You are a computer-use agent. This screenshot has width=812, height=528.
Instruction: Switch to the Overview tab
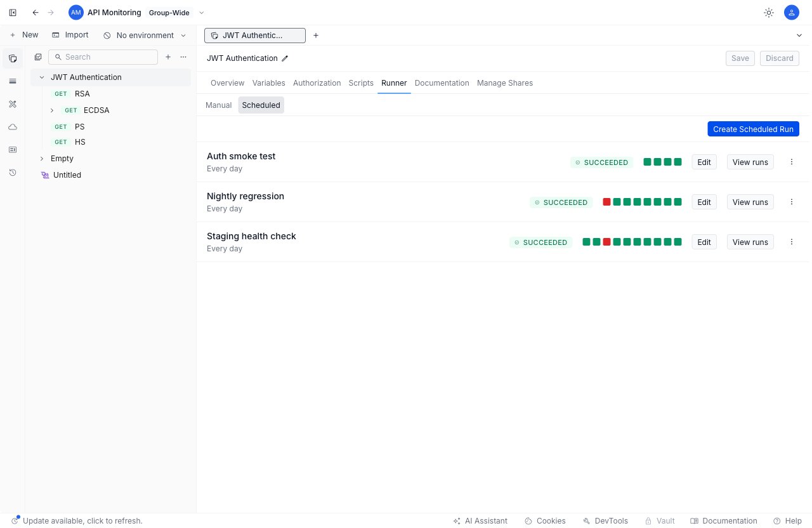pyautogui.click(x=227, y=83)
